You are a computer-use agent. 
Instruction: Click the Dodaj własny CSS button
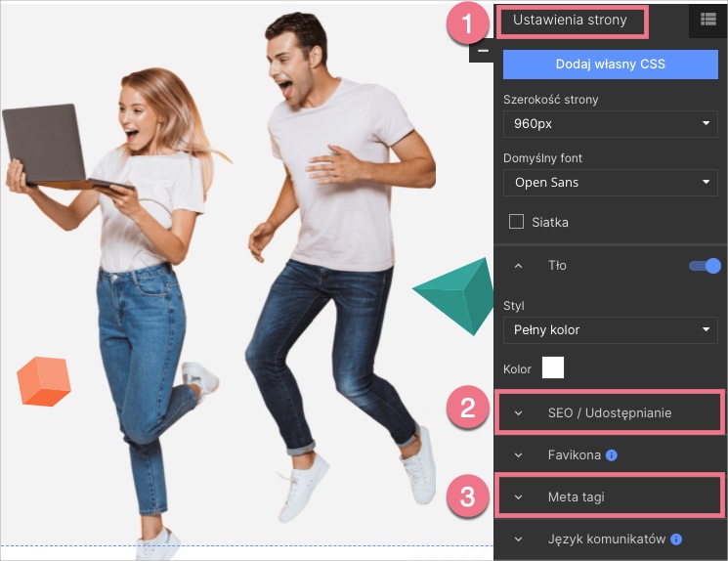(611, 65)
